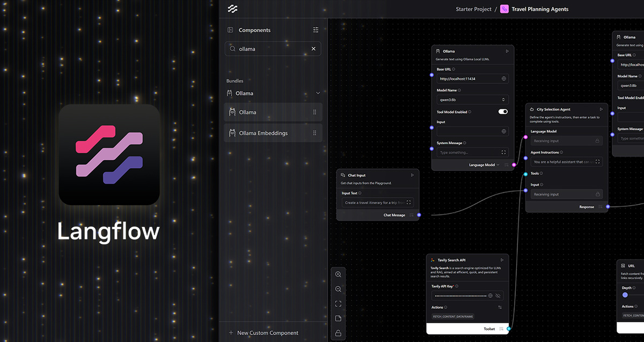This screenshot has width=644, height=342.
Task: Run the Chat Input node
Action: (412, 175)
